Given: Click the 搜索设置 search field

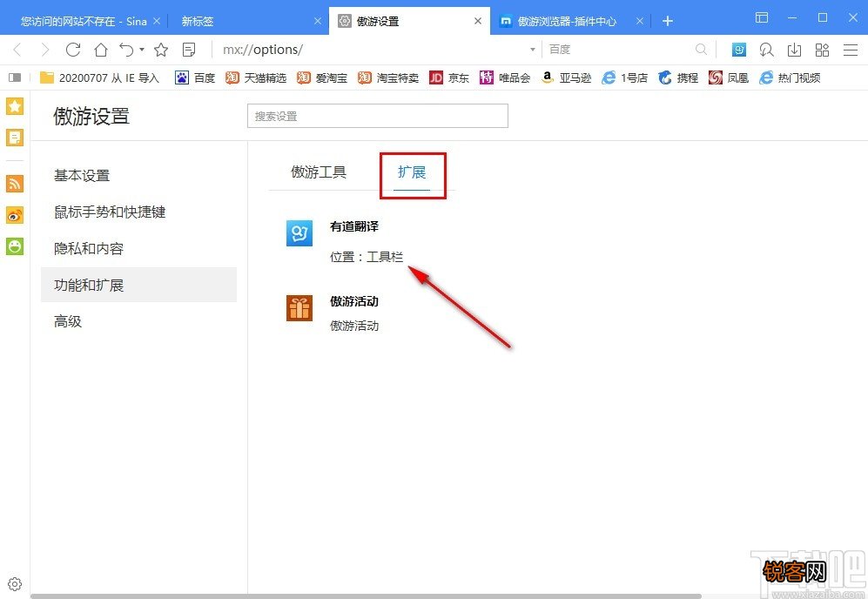Looking at the screenshot, I should [378, 117].
